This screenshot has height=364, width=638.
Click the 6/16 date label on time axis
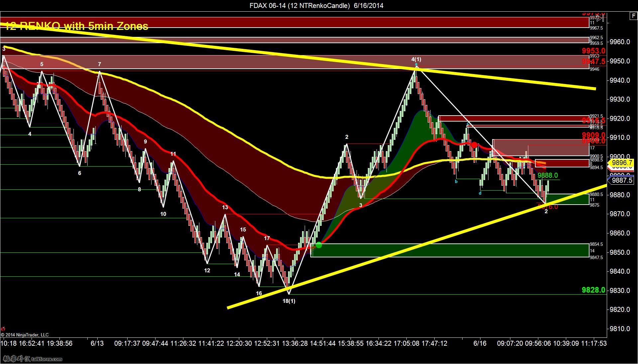pyautogui.click(x=480, y=343)
